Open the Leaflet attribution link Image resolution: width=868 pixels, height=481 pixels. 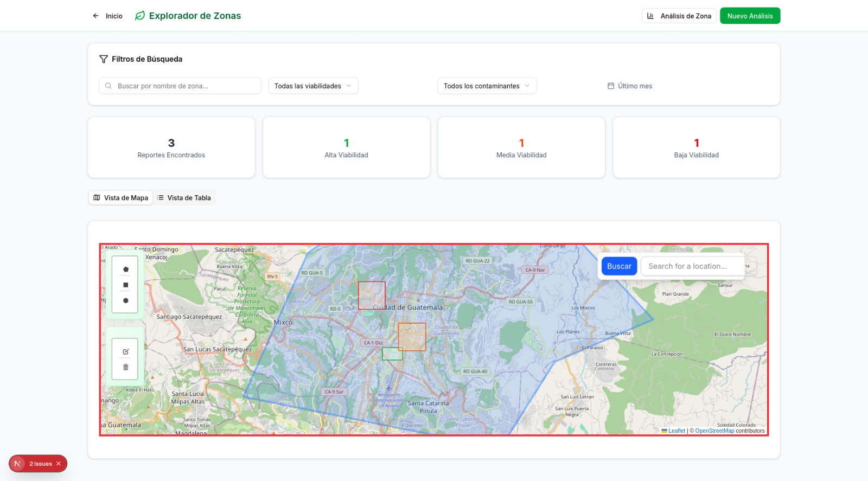(673, 431)
